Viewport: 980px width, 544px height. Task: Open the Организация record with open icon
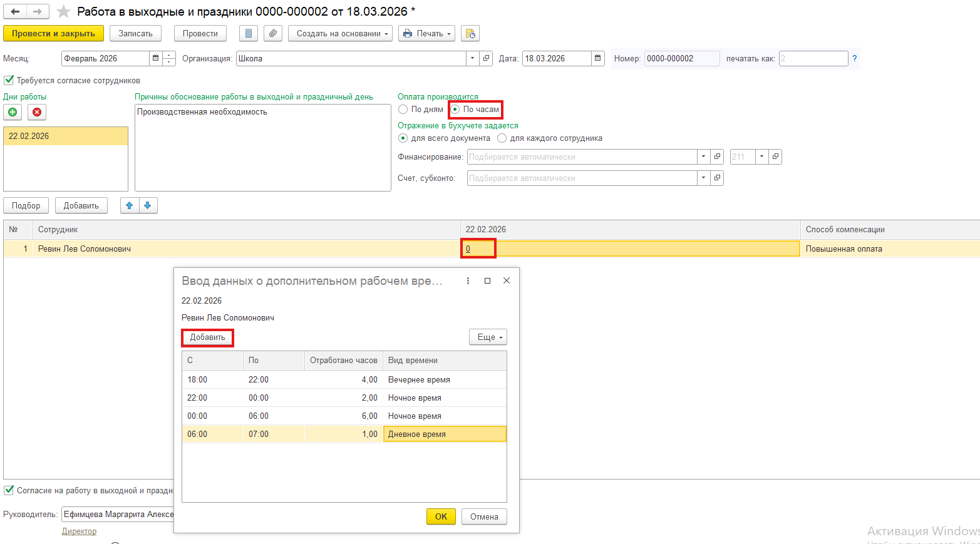coord(486,58)
